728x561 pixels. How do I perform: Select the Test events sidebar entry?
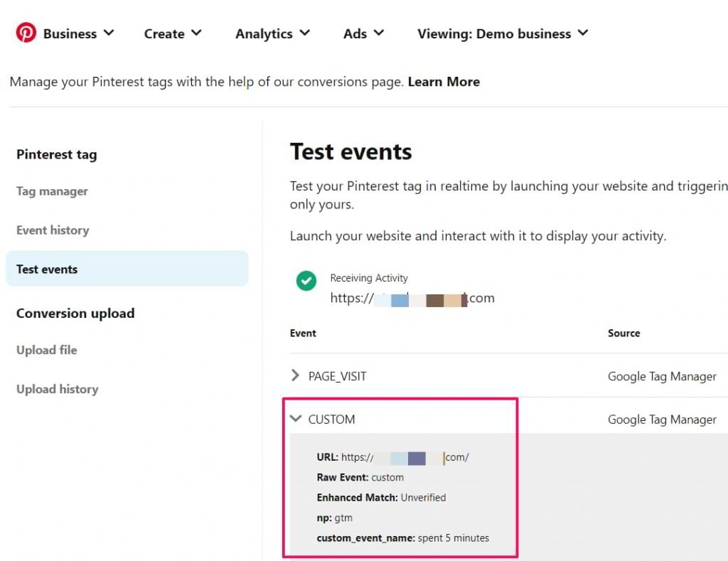point(47,269)
